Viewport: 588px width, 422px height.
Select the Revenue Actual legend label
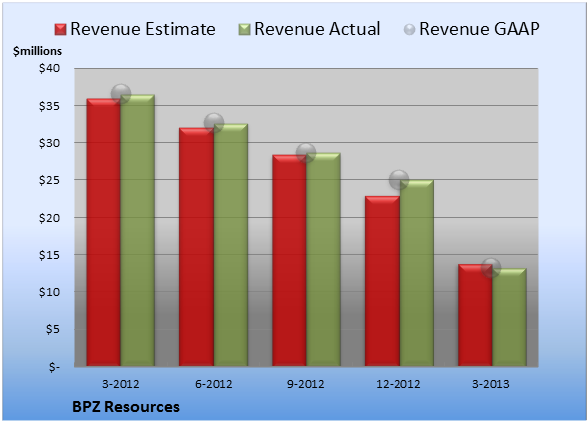pos(317,29)
